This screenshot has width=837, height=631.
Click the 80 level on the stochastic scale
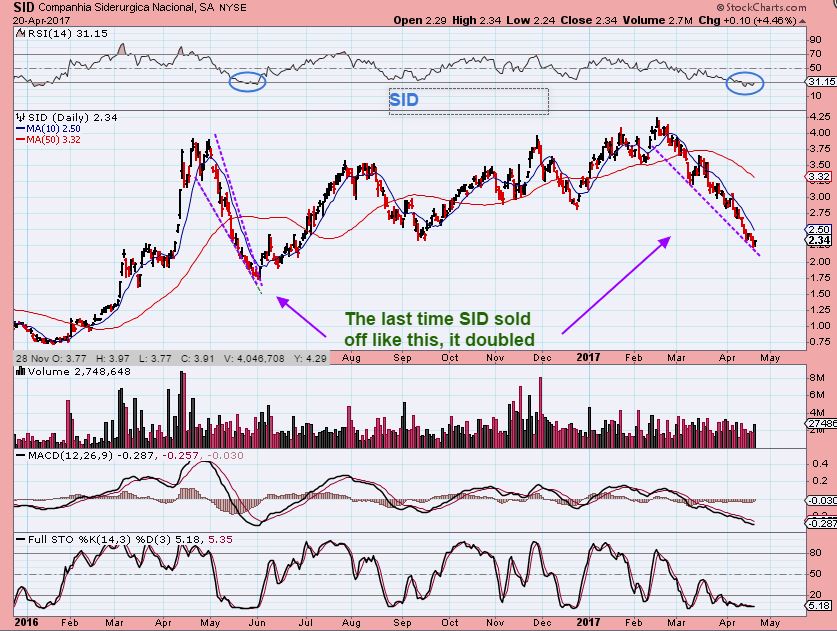coord(815,553)
